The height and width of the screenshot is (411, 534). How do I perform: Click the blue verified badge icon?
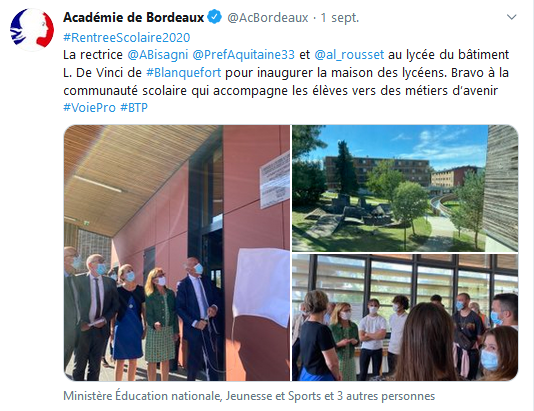(215, 17)
